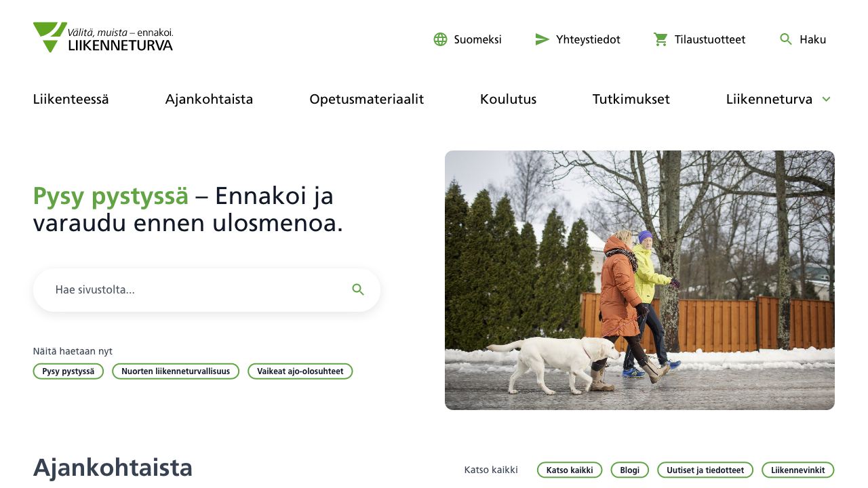Filter by Uutiset ja tiedotteet
This screenshot has width=868, height=488.
[x=705, y=470]
